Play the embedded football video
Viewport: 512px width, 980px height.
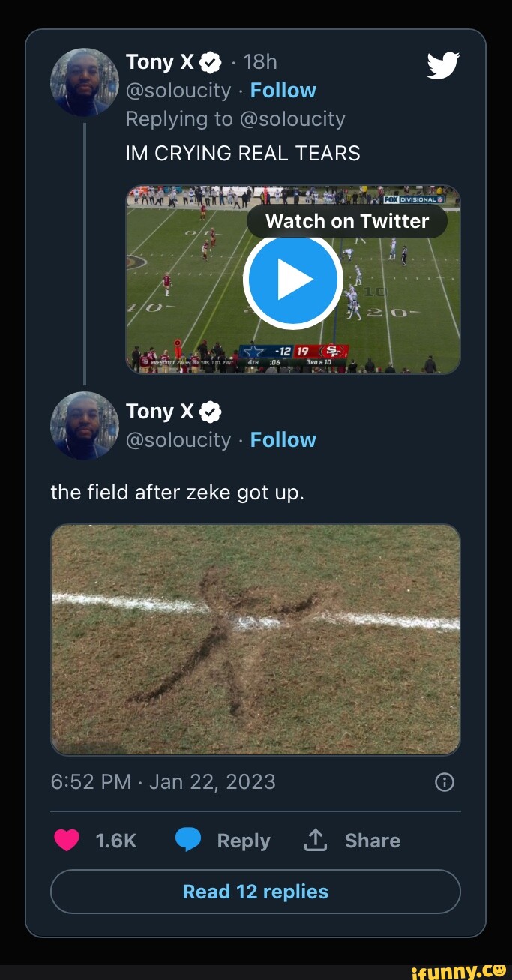[293, 280]
